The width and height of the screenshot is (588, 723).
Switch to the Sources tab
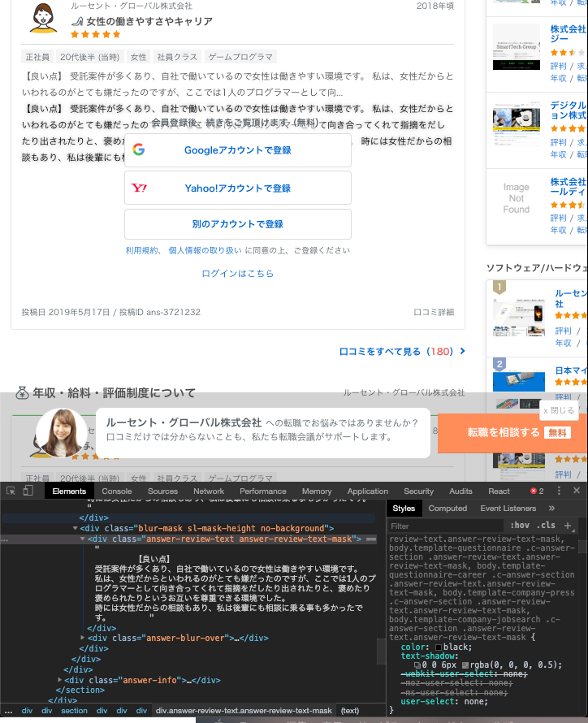(162, 491)
